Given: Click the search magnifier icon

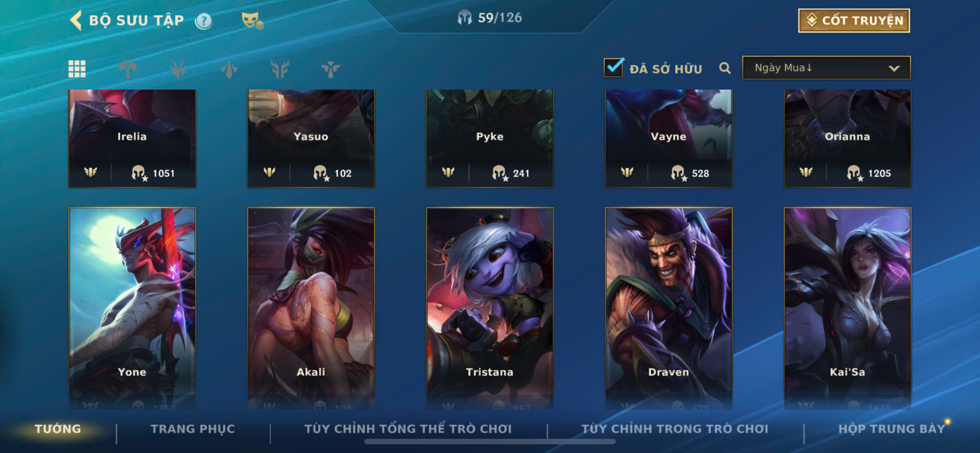Looking at the screenshot, I should pos(725,69).
